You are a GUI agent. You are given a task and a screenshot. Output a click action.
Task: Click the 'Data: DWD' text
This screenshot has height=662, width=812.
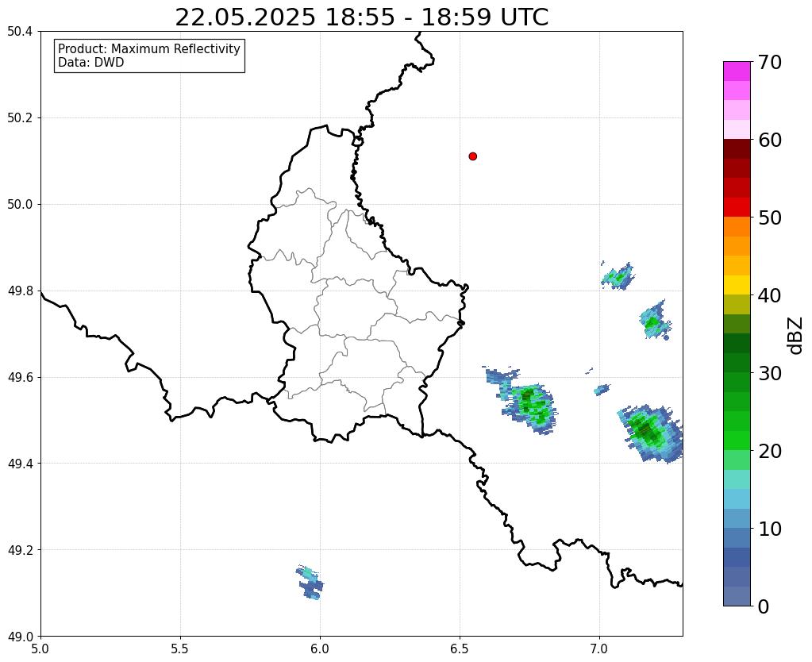click(x=91, y=63)
